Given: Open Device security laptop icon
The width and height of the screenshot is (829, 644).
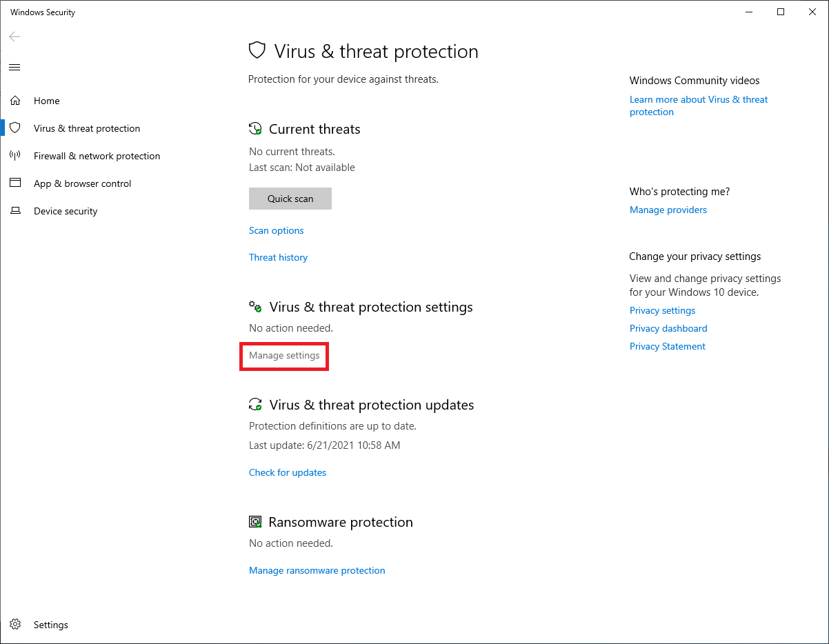Looking at the screenshot, I should [15, 211].
